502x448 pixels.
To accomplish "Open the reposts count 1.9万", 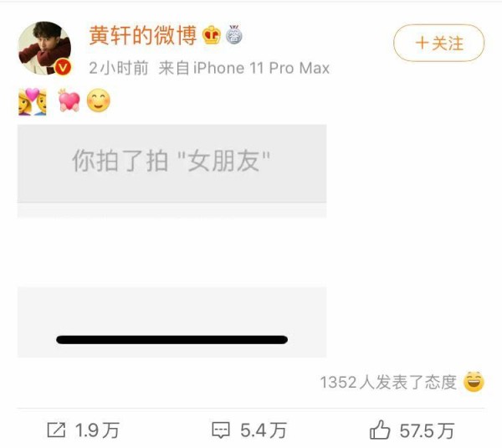I will (x=97, y=430).
